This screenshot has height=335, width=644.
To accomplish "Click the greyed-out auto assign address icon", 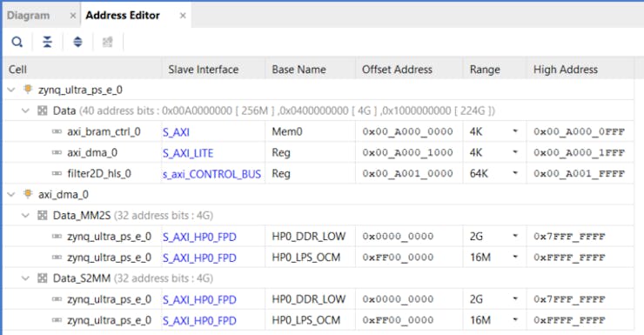I will click(x=108, y=42).
